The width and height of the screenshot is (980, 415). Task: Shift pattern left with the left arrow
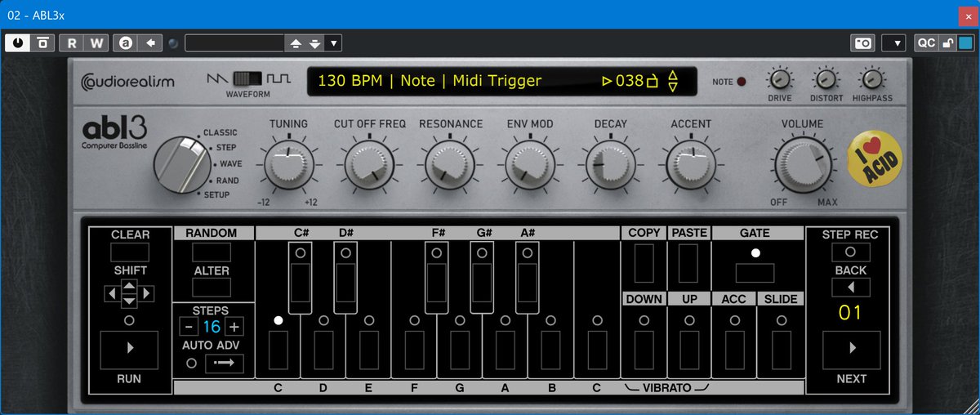112,292
